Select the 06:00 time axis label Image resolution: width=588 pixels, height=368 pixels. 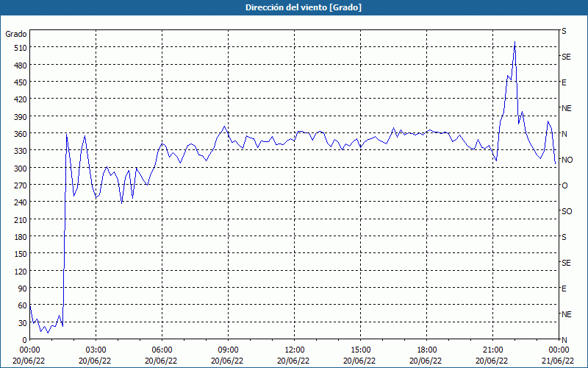click(161, 350)
